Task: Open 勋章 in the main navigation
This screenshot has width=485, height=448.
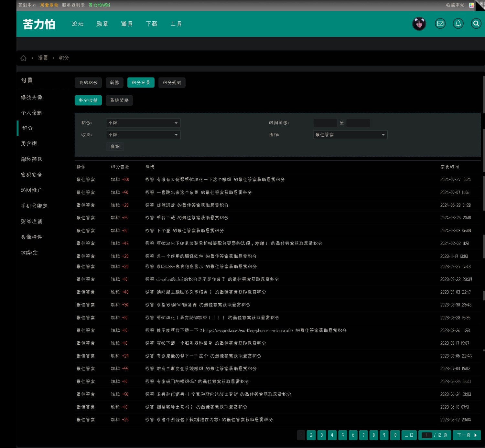Action: pos(102,24)
